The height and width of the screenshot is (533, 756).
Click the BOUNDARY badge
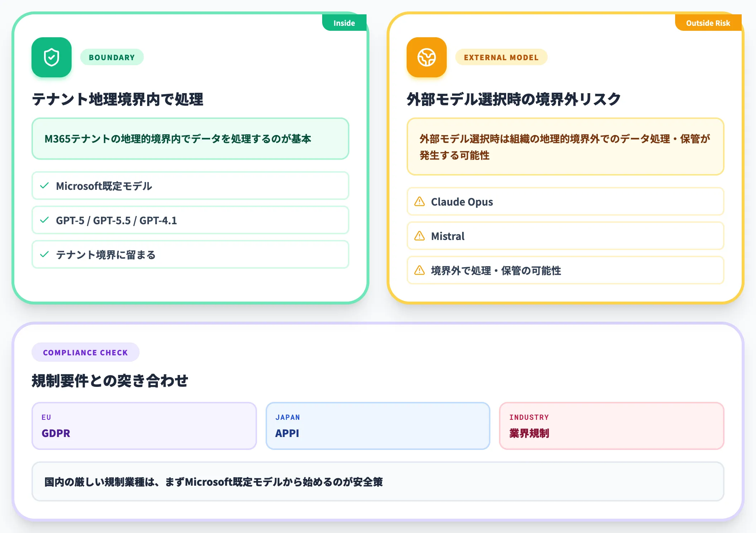point(112,57)
